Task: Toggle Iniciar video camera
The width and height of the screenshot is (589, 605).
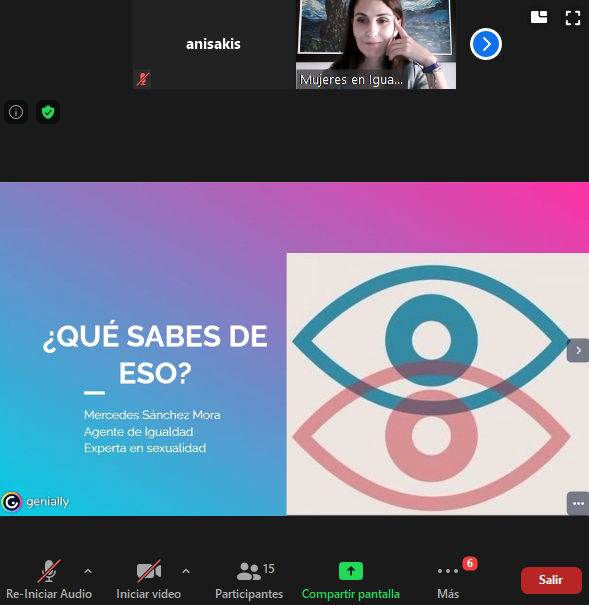Action: 149,571
